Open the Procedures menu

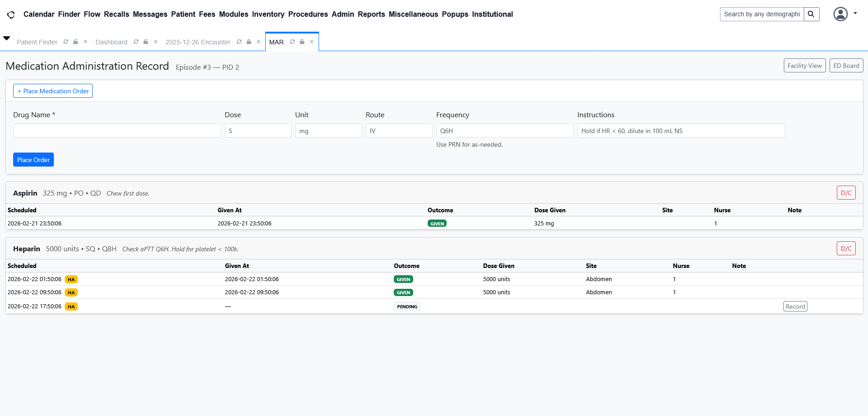point(308,14)
